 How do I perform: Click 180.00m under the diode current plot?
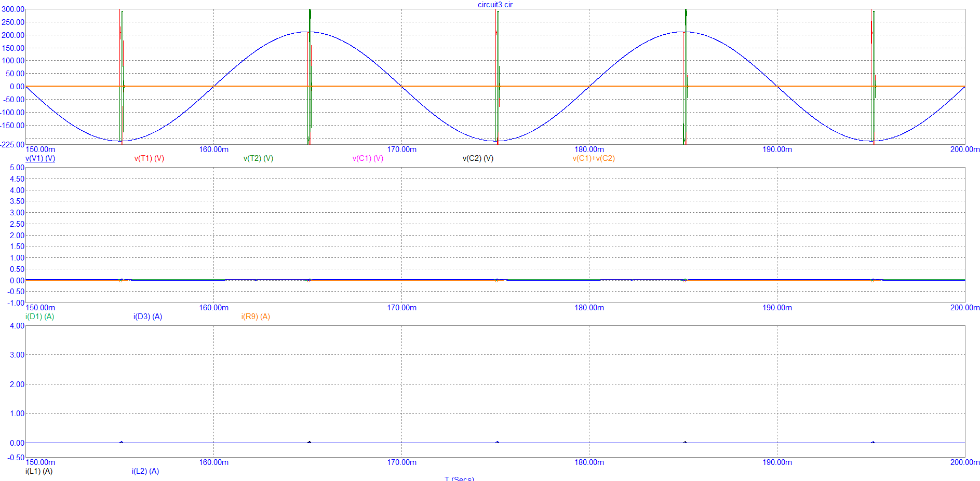[x=589, y=308]
